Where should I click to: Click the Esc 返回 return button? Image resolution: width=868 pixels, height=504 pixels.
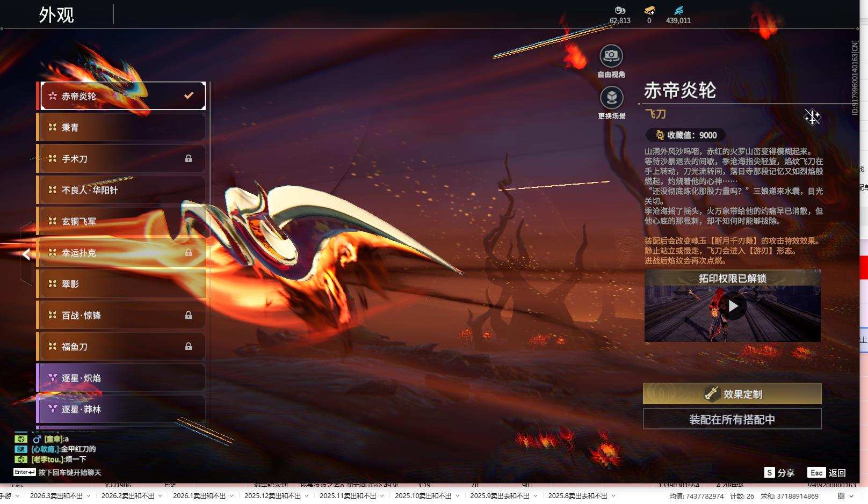click(x=818, y=473)
